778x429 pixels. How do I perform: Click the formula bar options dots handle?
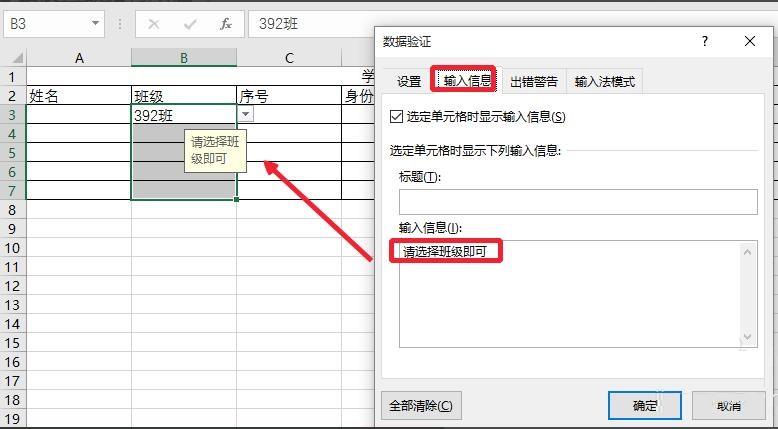(120, 24)
